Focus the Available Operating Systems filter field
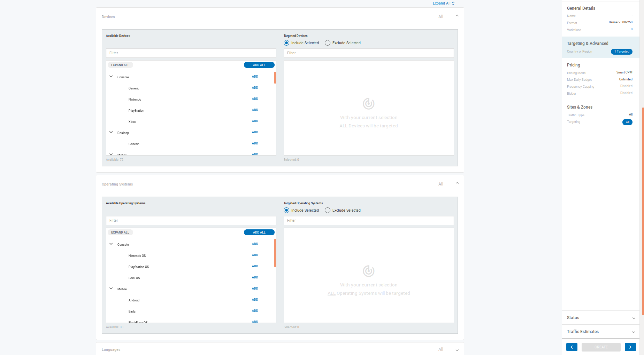644x355 pixels. (x=191, y=221)
